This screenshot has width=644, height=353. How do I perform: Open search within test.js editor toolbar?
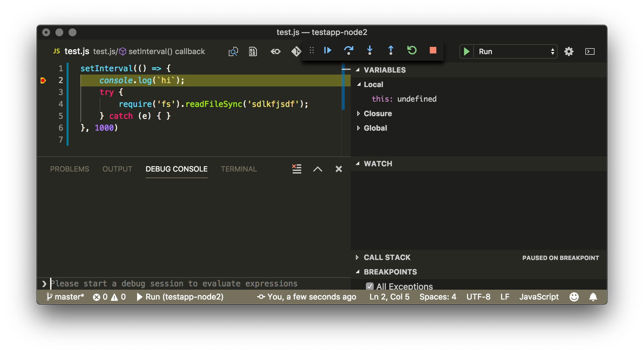[233, 51]
